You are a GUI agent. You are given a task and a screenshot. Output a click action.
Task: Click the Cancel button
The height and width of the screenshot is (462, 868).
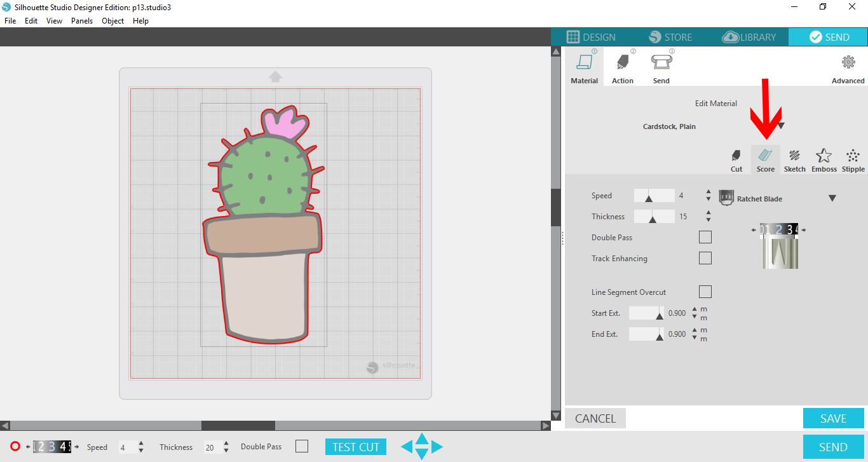coord(595,418)
